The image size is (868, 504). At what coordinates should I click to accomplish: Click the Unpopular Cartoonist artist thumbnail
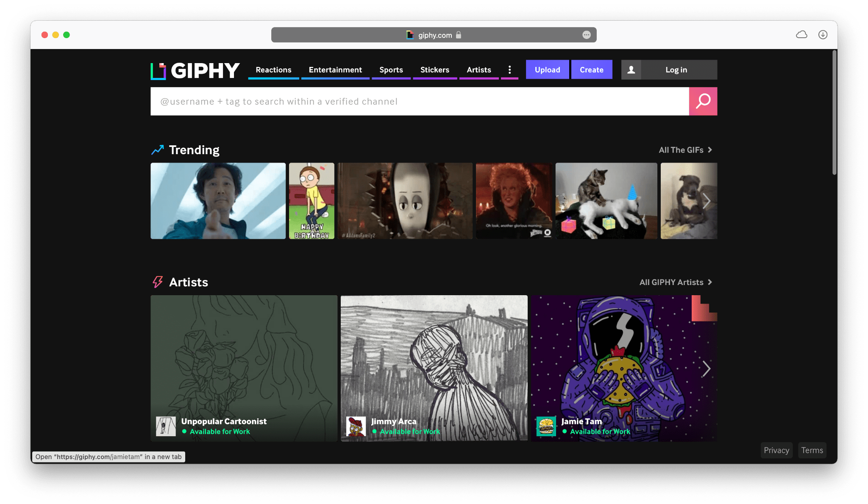click(243, 368)
